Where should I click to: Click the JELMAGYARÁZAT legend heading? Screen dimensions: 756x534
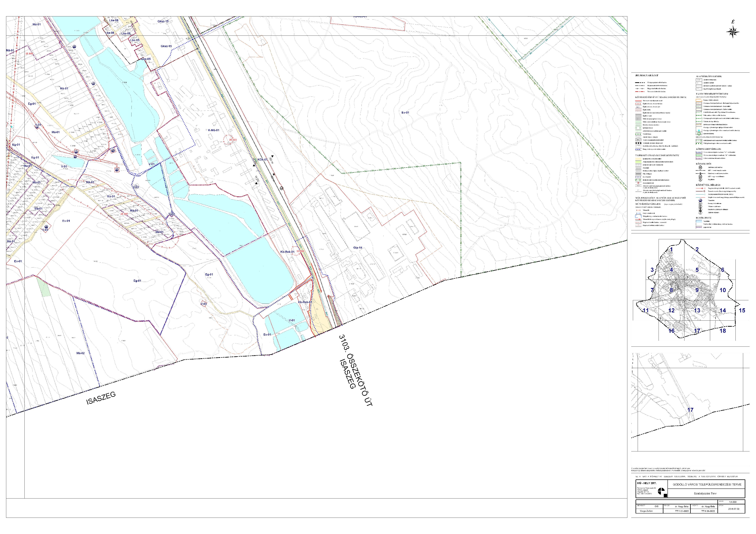pos(647,76)
